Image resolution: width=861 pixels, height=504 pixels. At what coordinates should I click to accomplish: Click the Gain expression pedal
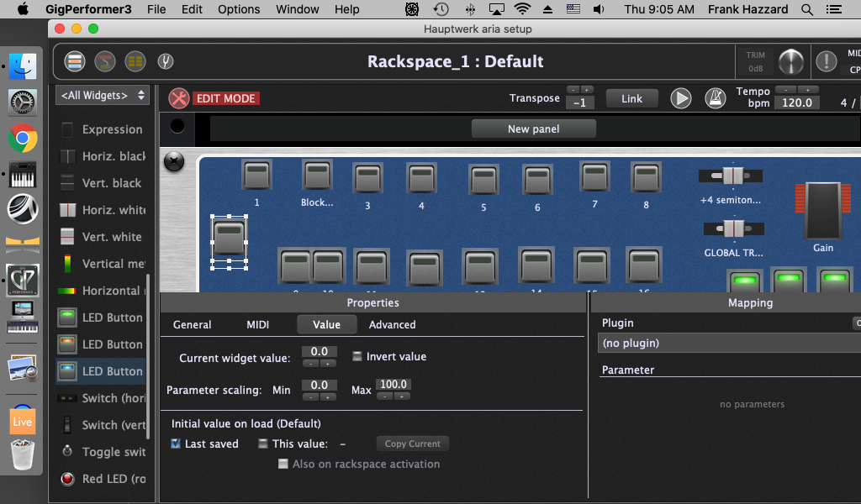coord(823,211)
